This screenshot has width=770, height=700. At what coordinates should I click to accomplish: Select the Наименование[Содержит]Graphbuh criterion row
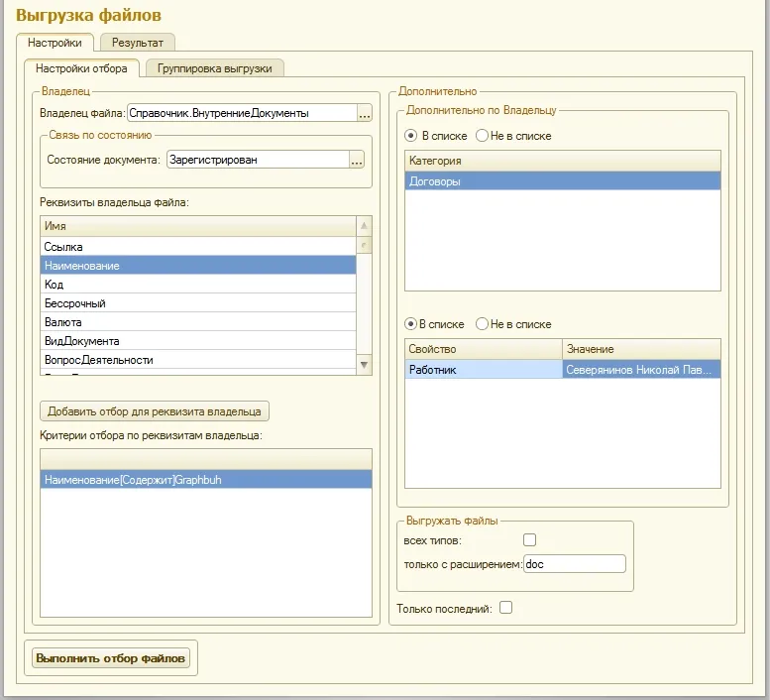(206, 480)
